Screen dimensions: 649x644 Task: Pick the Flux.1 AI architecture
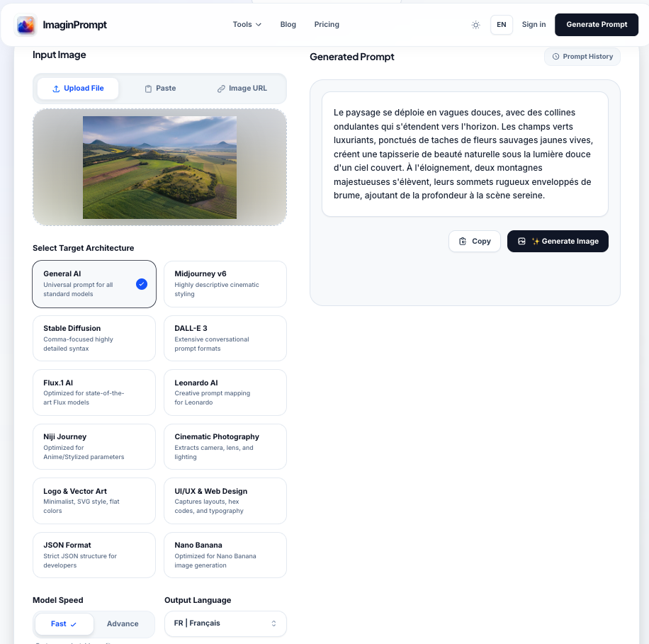pyautogui.click(x=94, y=392)
